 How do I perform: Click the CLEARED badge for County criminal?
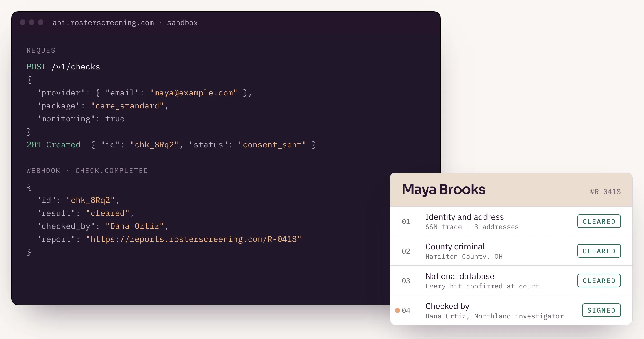(x=599, y=251)
